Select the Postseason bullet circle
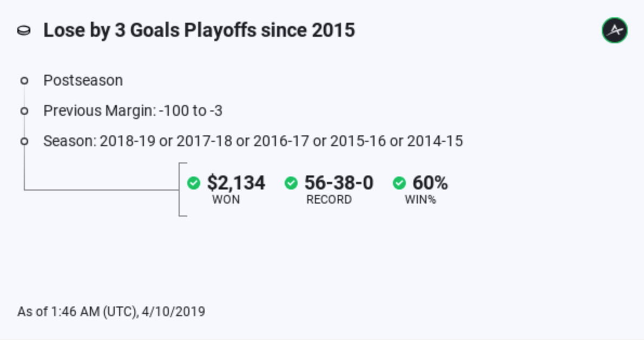This screenshot has height=340, width=644. coord(24,81)
